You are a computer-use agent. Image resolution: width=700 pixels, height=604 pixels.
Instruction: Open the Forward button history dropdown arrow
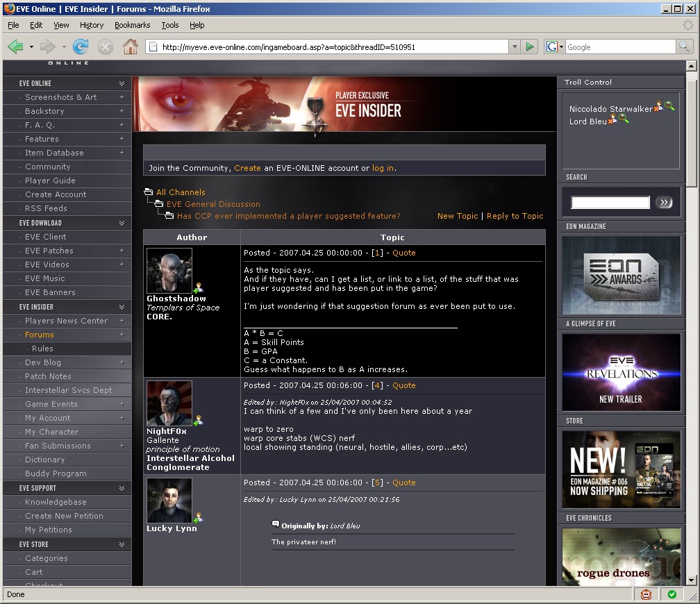[64, 47]
